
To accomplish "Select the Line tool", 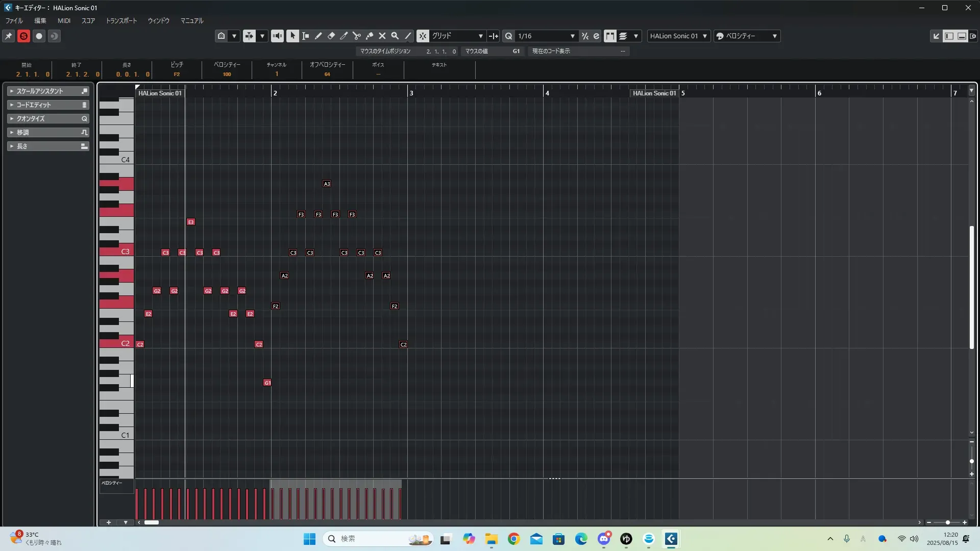I will (408, 36).
